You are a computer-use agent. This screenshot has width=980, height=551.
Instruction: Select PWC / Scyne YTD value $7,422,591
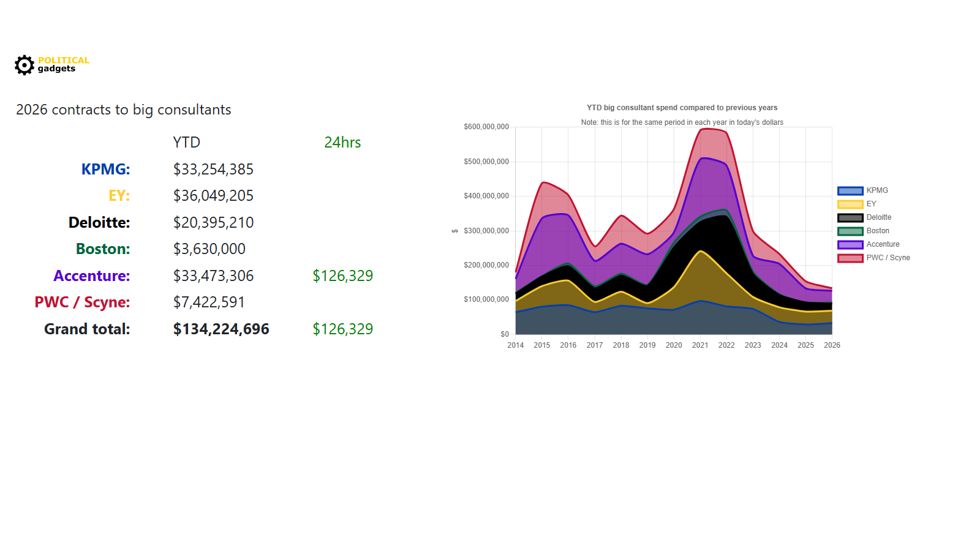(x=209, y=302)
